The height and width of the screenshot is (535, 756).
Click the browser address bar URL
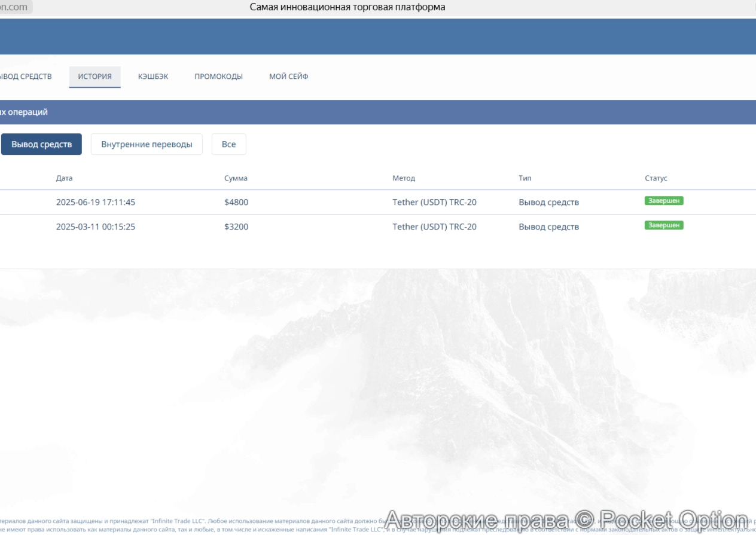coord(15,7)
